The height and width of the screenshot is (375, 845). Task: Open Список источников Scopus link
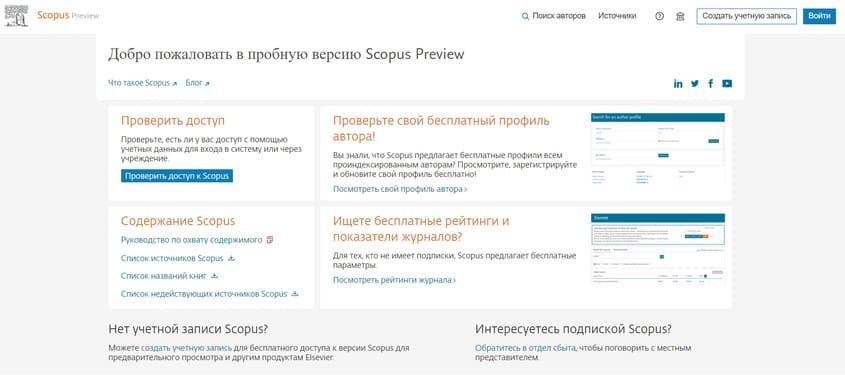click(x=172, y=258)
